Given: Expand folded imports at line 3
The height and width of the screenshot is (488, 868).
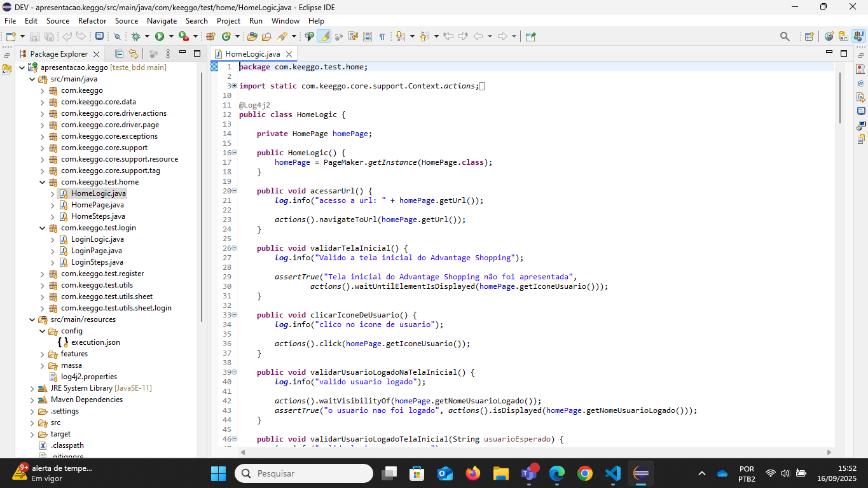Looking at the screenshot, I should tap(234, 86).
